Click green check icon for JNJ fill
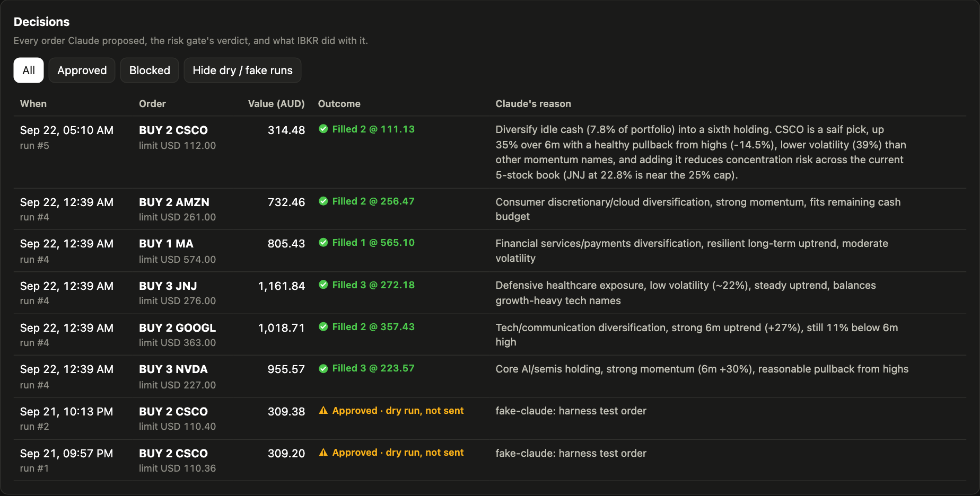This screenshot has width=980, height=496. (x=323, y=285)
